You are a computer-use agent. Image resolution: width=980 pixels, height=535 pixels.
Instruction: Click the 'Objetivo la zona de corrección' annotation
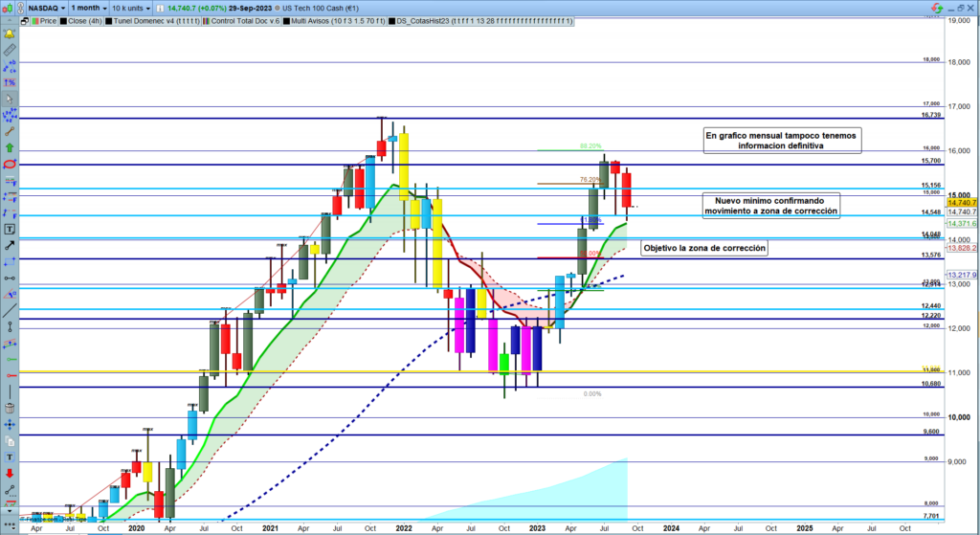[706, 248]
